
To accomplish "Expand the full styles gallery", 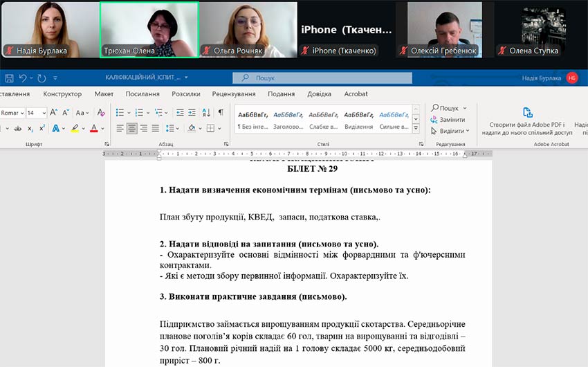I will coord(416,128).
